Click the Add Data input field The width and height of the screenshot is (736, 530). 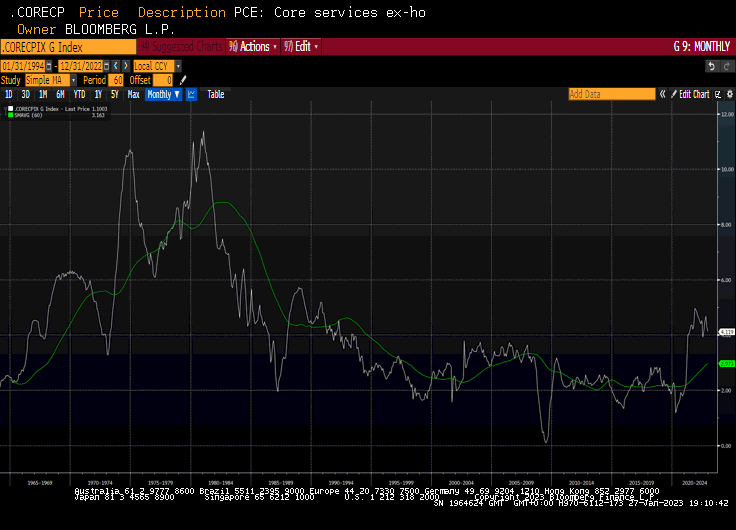click(x=611, y=94)
